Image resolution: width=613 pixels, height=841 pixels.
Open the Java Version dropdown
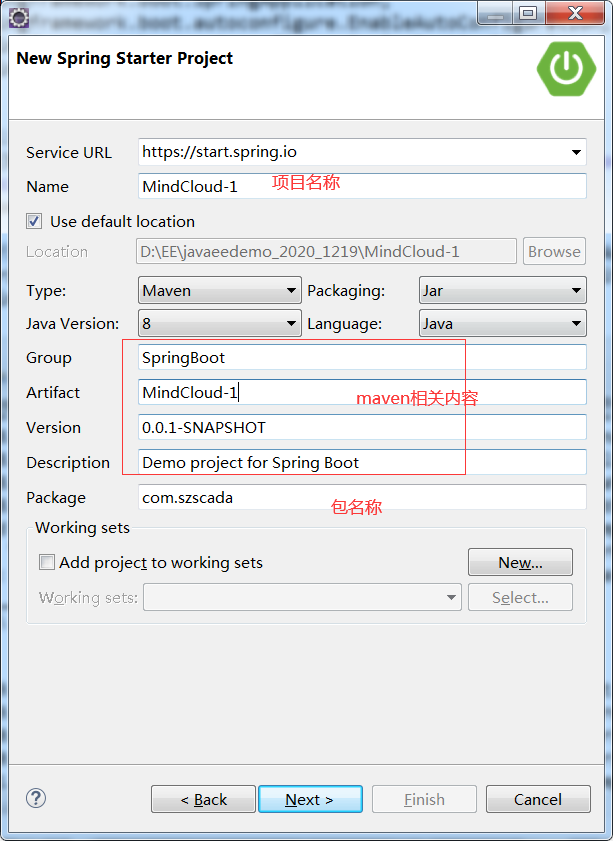220,323
